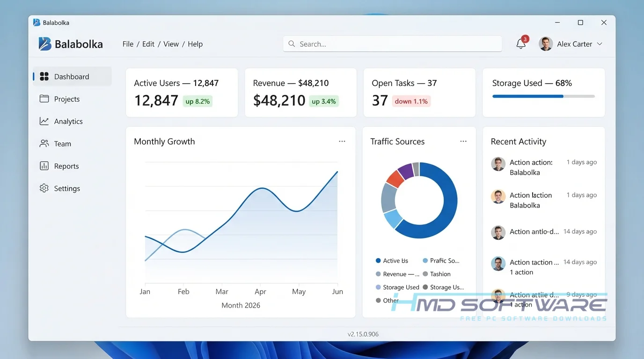Toggle the 'Active Us' legend entry
Image resolution: width=644 pixels, height=359 pixels.
coord(392,261)
